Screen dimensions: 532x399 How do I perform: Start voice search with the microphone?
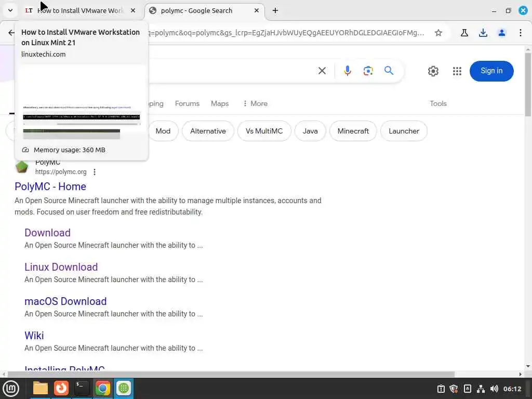[x=347, y=71]
